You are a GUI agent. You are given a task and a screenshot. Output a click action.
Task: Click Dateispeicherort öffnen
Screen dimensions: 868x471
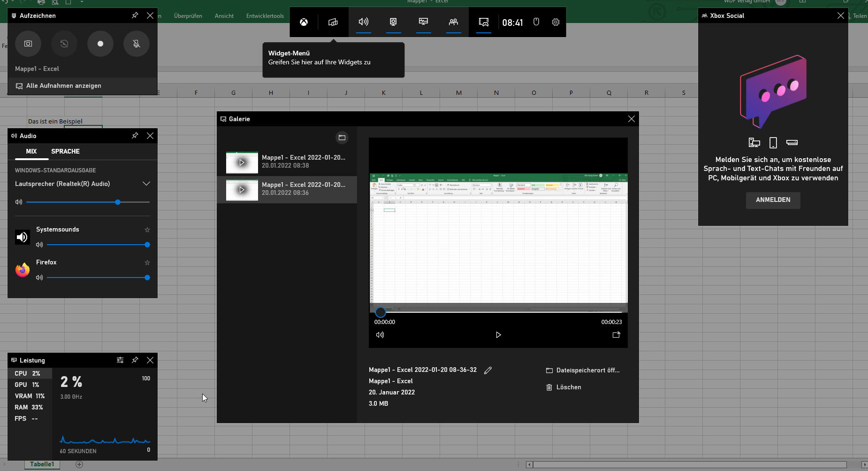(583, 371)
